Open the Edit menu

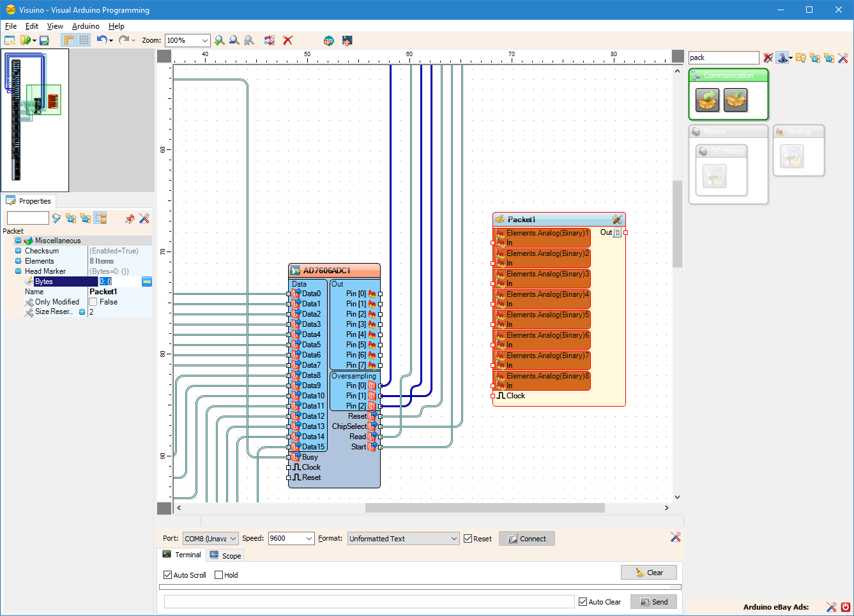coord(32,26)
